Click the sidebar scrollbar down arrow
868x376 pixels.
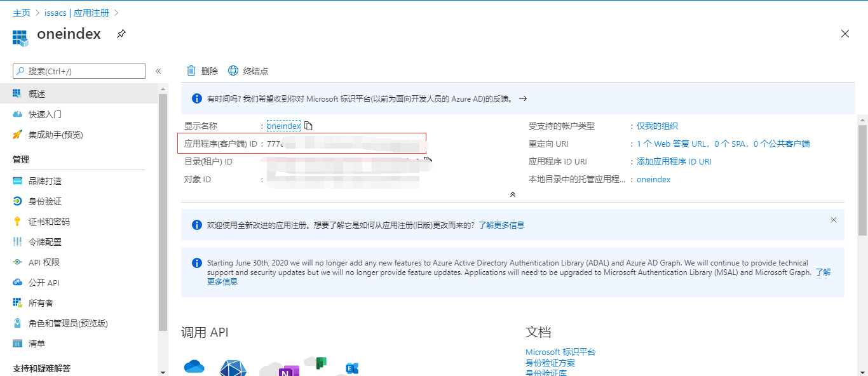(x=163, y=372)
